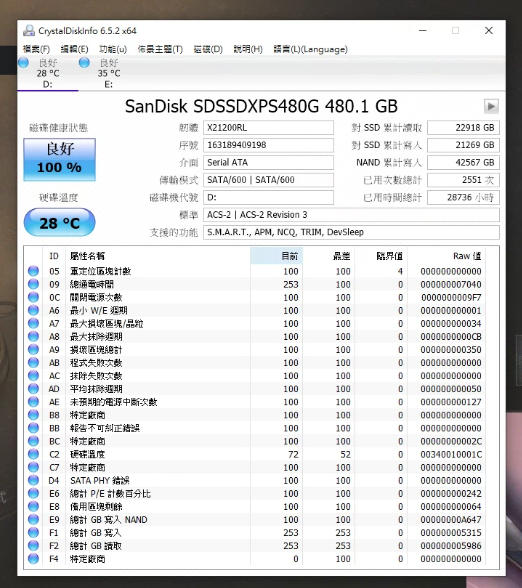Select the SATA PHY 錯誤 attribute name
The image size is (522, 588).
pos(100,480)
